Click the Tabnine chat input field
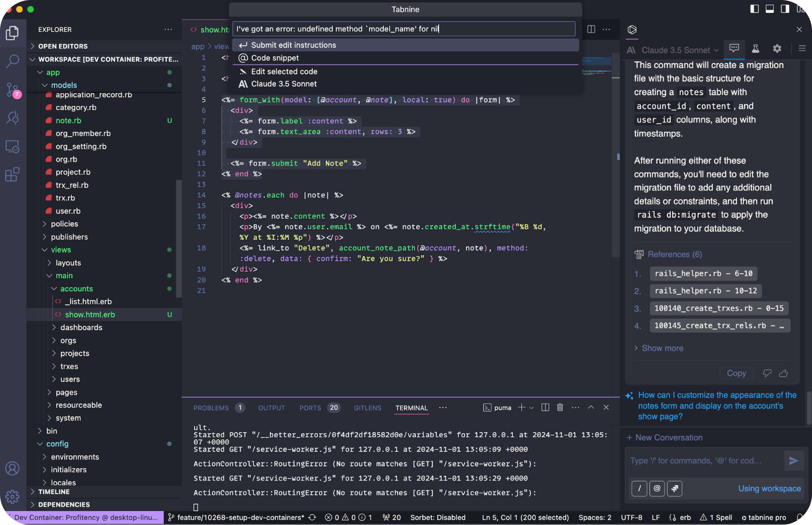This screenshot has height=525, width=812. point(703,461)
